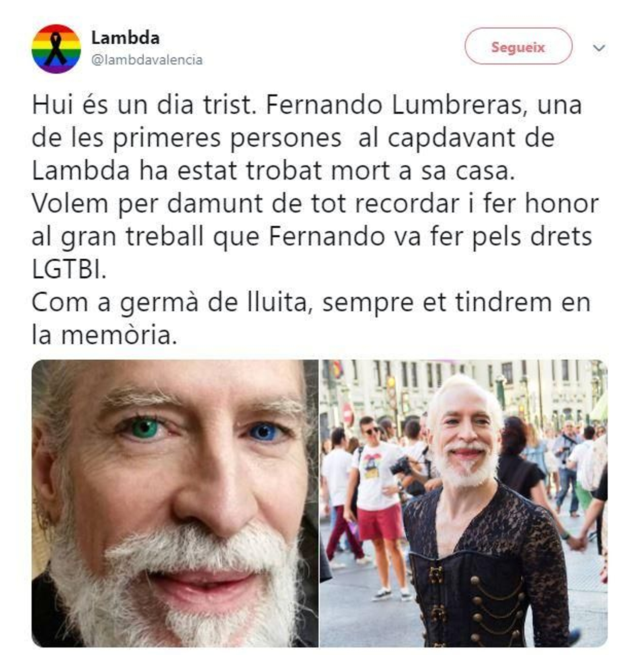Enlarge the left close-up portrait photo
The image size is (644, 655).
pos(175,503)
